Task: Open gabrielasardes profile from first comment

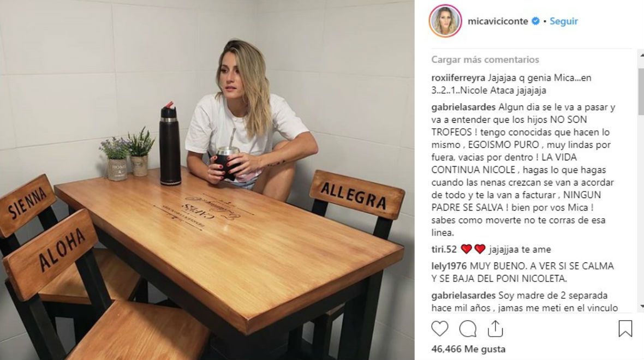Action: click(x=464, y=107)
